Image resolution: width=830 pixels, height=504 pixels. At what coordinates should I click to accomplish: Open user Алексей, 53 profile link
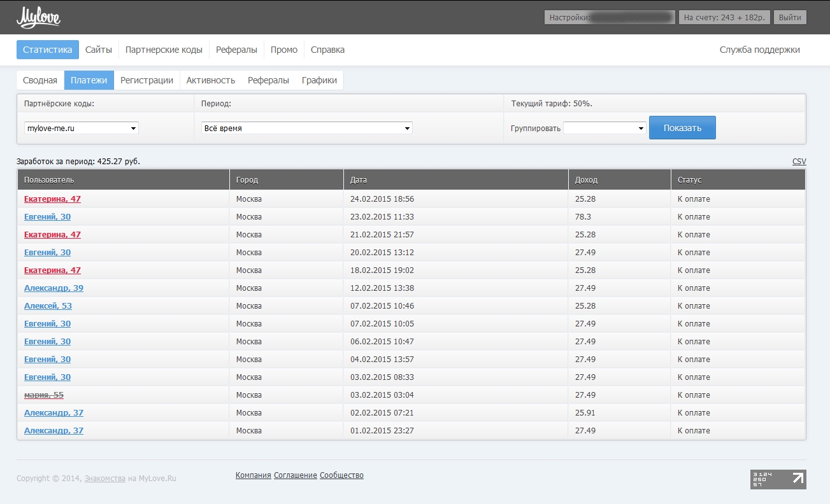click(x=48, y=306)
